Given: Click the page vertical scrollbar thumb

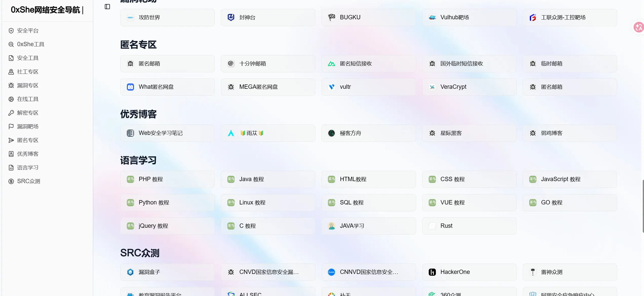Looking at the screenshot, I should click(643, 206).
